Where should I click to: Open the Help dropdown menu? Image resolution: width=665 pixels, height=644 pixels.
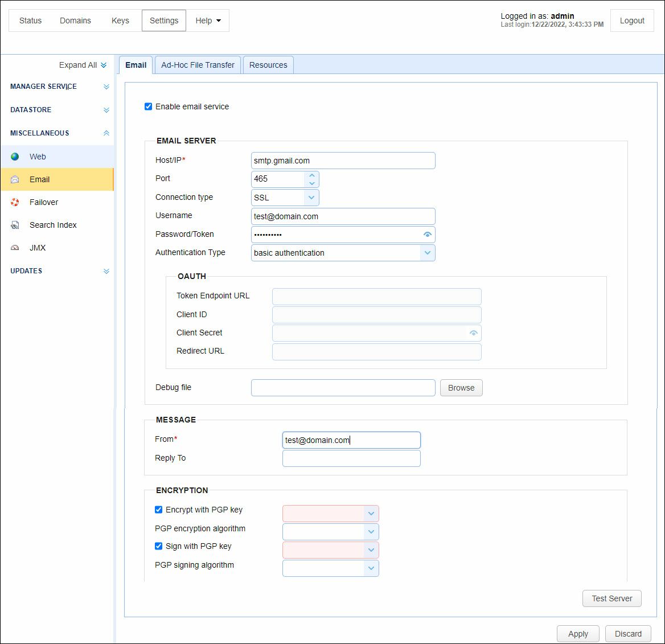click(x=208, y=20)
